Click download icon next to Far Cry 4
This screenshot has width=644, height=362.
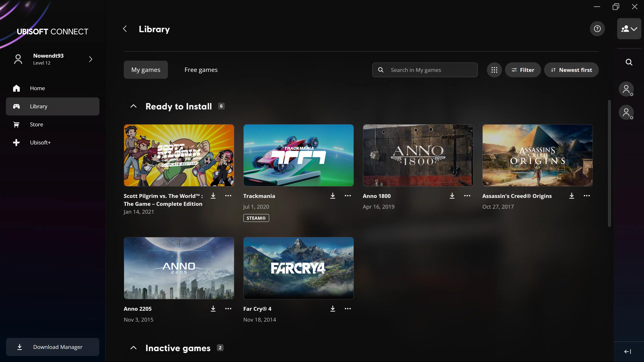pos(333,309)
